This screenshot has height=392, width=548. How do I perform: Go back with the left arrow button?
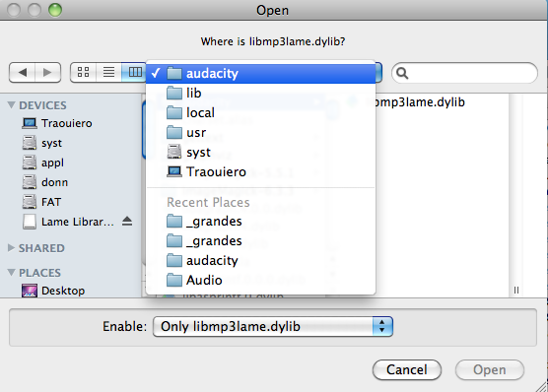(x=23, y=73)
